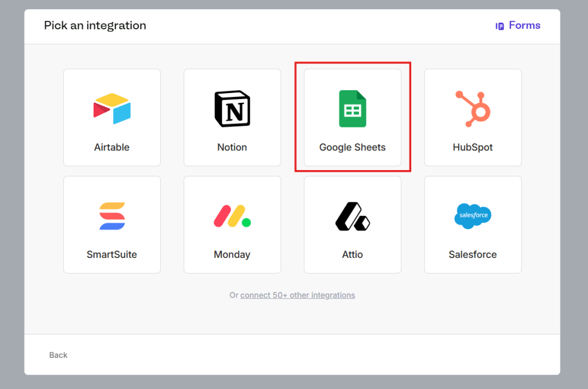Go back using the Back button
The height and width of the screenshot is (389, 588).
tap(58, 355)
